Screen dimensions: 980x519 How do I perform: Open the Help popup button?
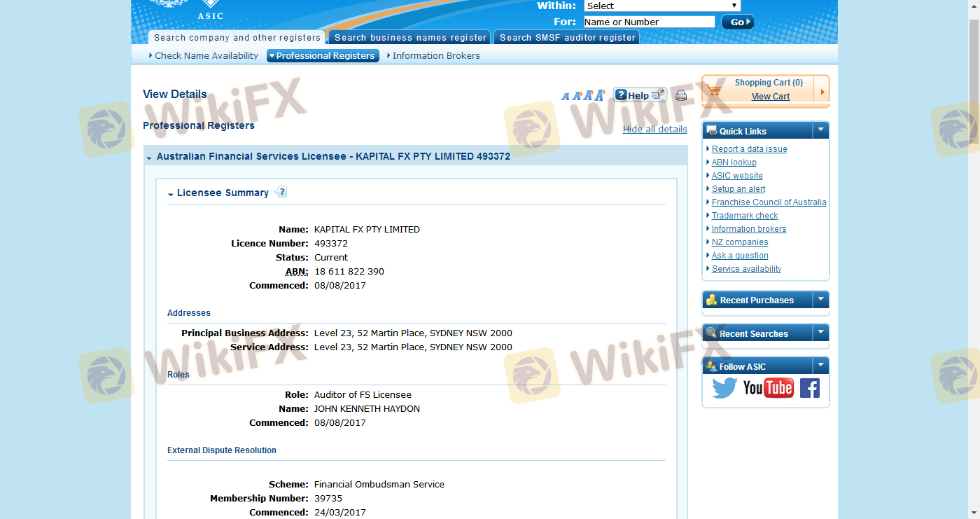(x=639, y=95)
